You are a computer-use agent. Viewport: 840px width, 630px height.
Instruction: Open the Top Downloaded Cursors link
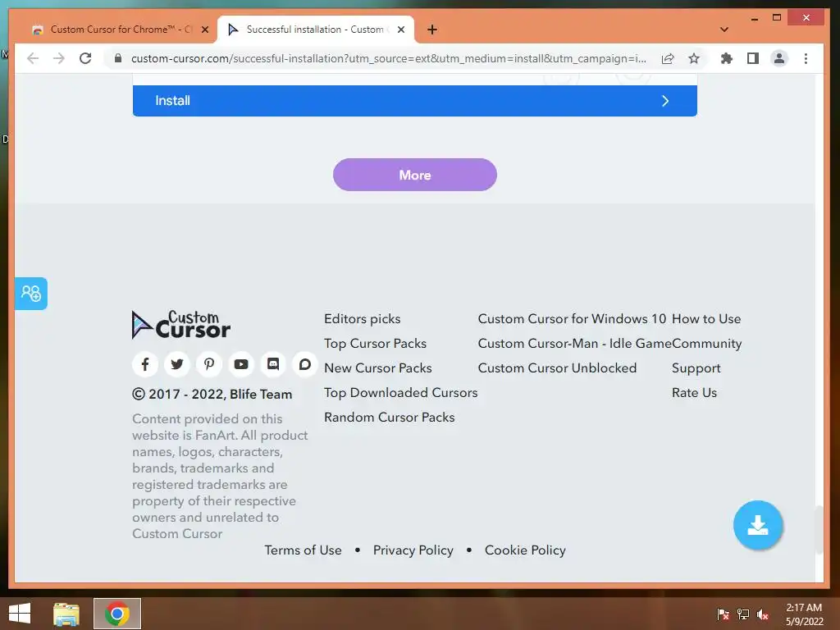click(400, 393)
